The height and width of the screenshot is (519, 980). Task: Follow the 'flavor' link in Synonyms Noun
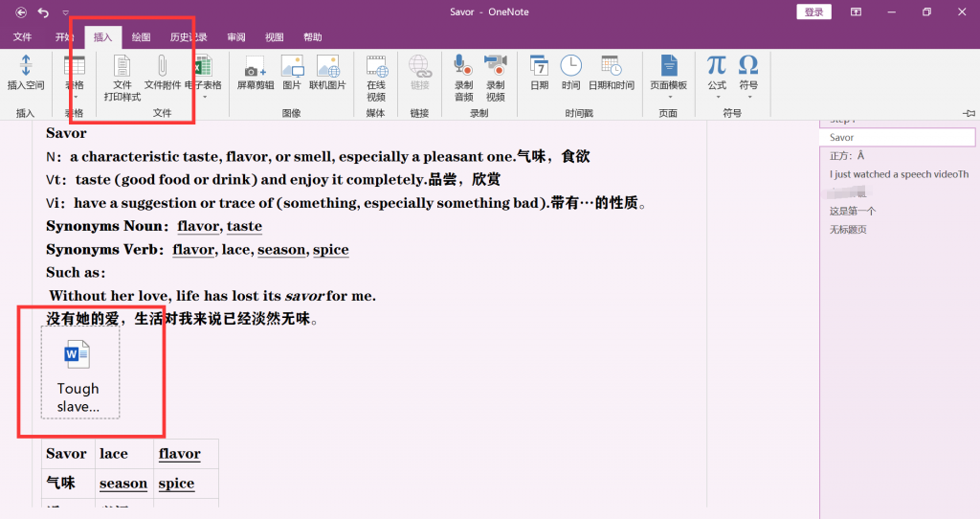198,226
